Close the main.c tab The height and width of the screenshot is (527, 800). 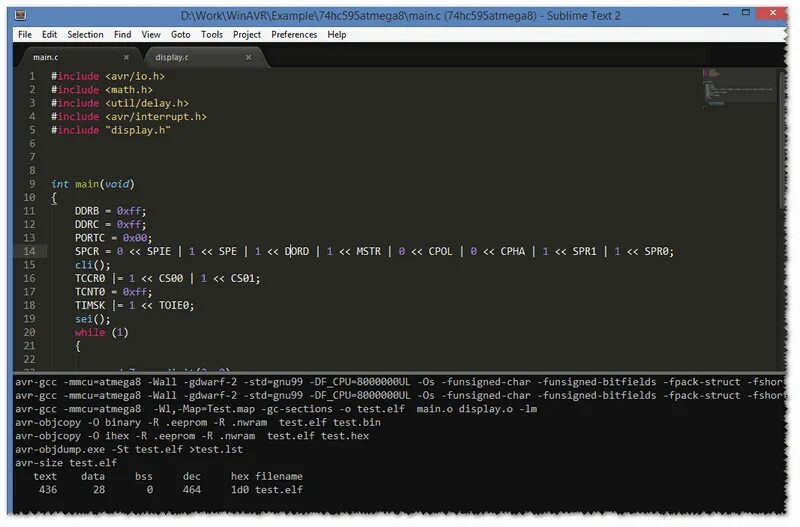[126, 57]
